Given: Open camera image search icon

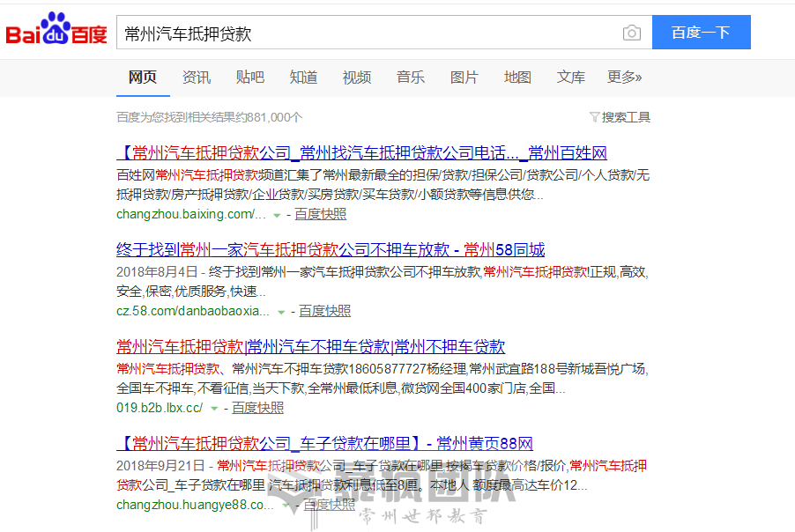Looking at the screenshot, I should [x=631, y=33].
